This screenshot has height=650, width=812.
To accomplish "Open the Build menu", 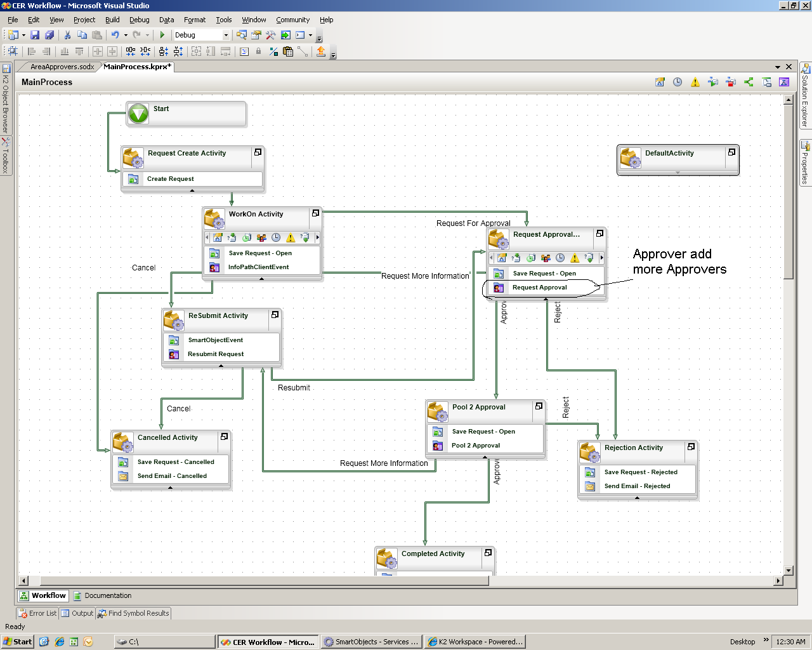I will point(112,20).
